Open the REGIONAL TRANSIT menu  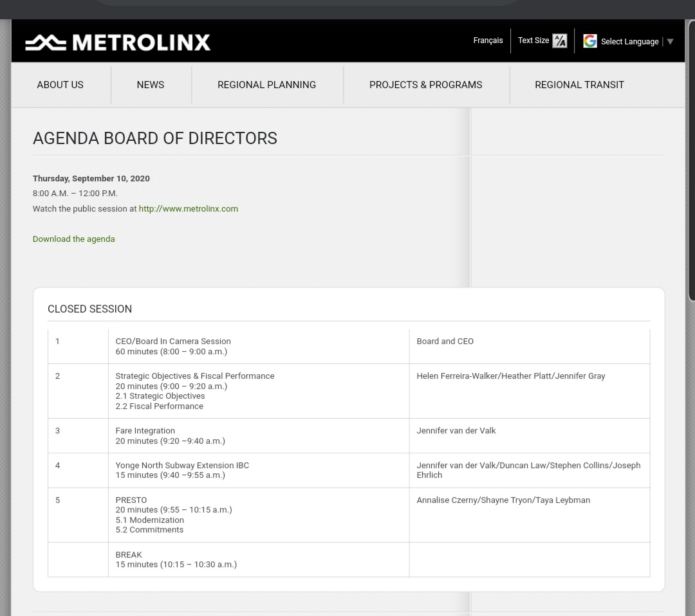pyautogui.click(x=579, y=85)
